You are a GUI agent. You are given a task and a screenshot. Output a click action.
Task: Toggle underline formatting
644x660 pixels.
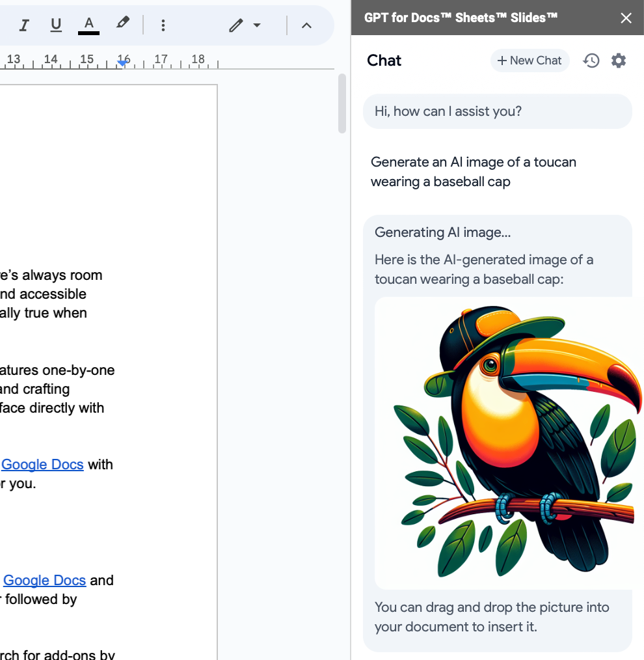56,25
